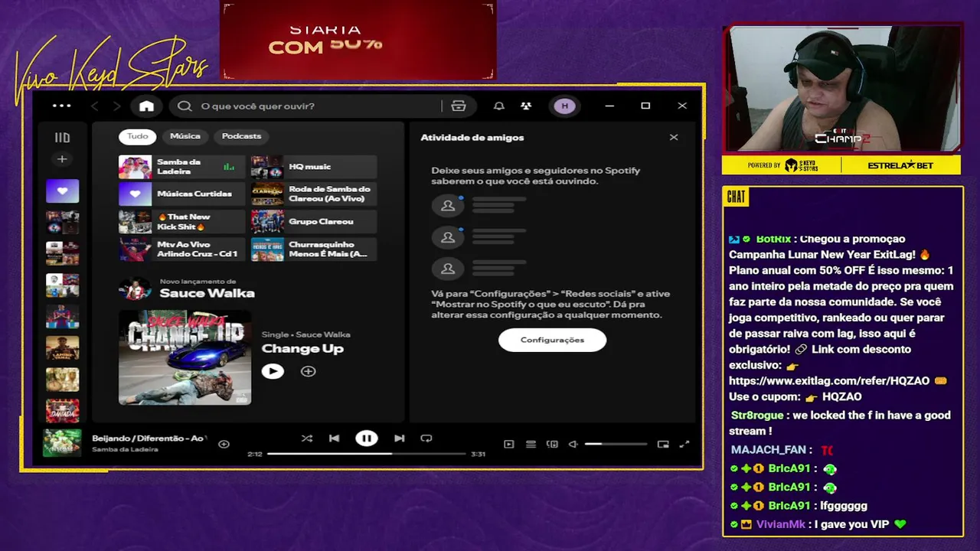
Task: Open third playlist thumbnail in sidebar
Action: pos(62,253)
